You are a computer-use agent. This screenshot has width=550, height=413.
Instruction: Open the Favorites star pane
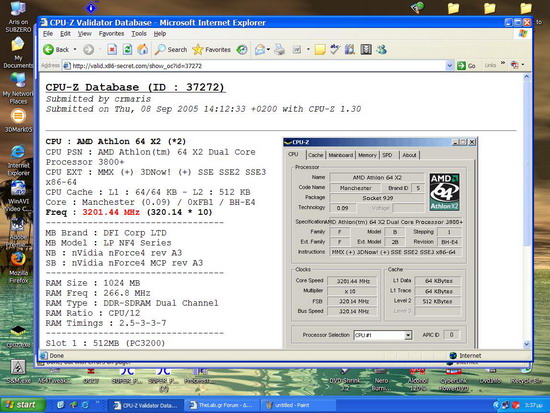[x=212, y=49]
